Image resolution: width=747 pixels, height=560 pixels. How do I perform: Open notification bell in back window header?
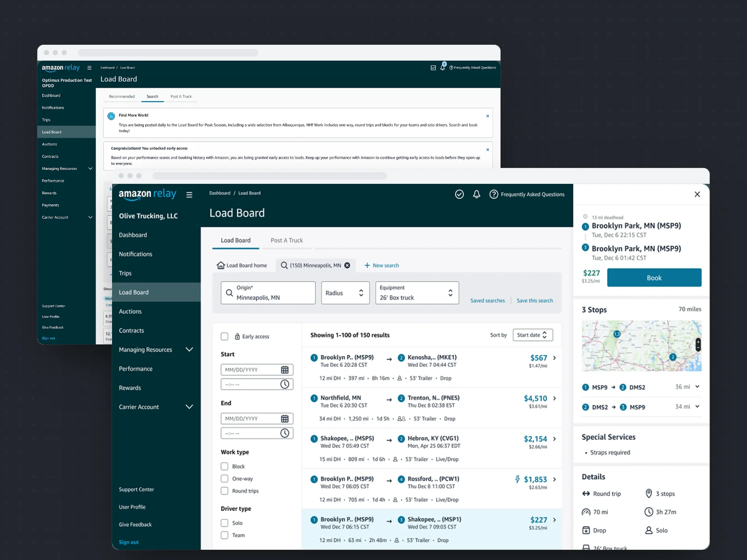pyautogui.click(x=443, y=67)
